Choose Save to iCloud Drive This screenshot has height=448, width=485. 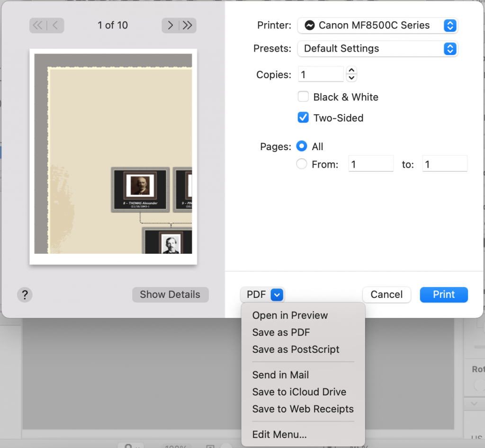[x=299, y=392]
